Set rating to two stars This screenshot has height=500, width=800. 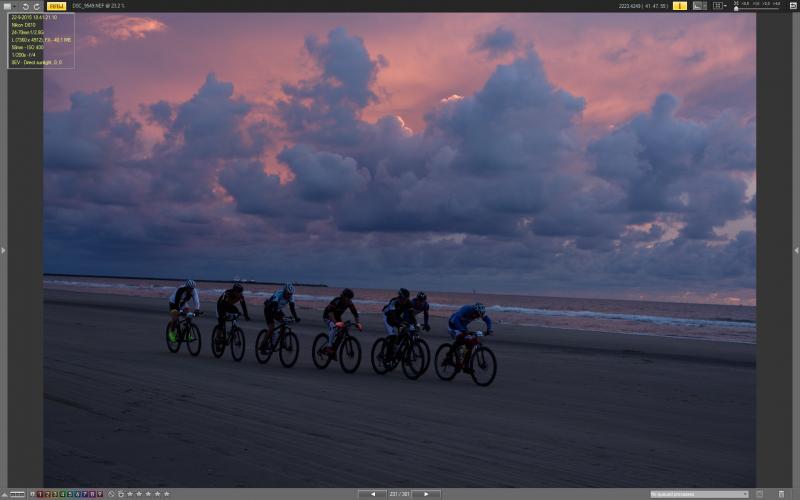tap(139, 494)
